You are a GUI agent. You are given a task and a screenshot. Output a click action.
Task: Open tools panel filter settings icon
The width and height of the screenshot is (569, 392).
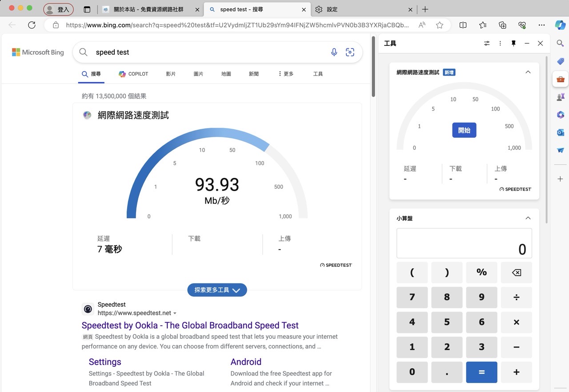coord(487,43)
